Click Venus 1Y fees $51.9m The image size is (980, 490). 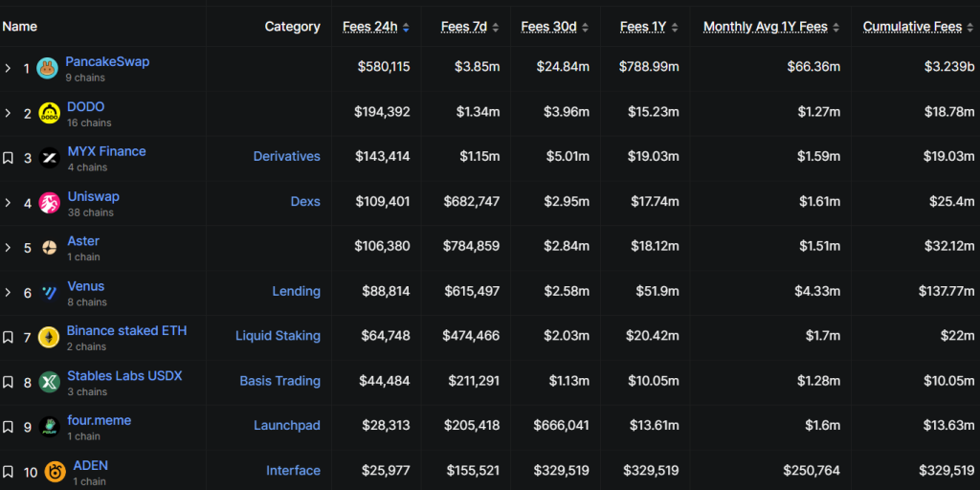(x=656, y=291)
